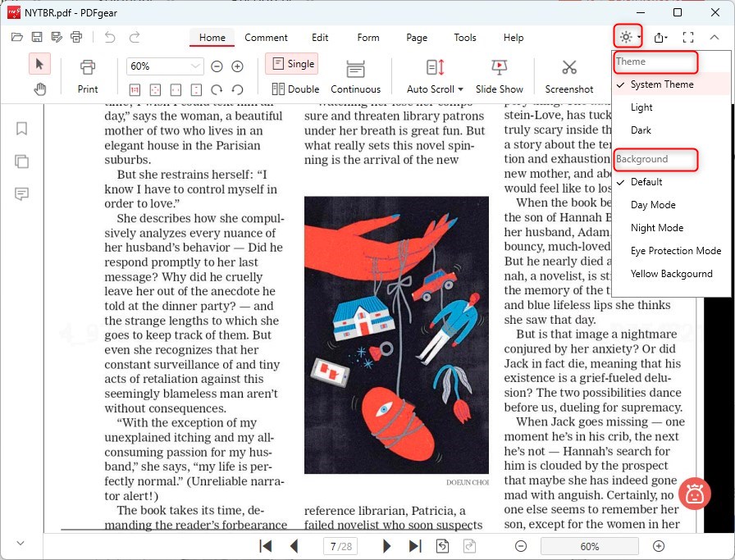Screen dimensions: 735x560
Task: Select the arrow cursor tool
Action: (39, 64)
